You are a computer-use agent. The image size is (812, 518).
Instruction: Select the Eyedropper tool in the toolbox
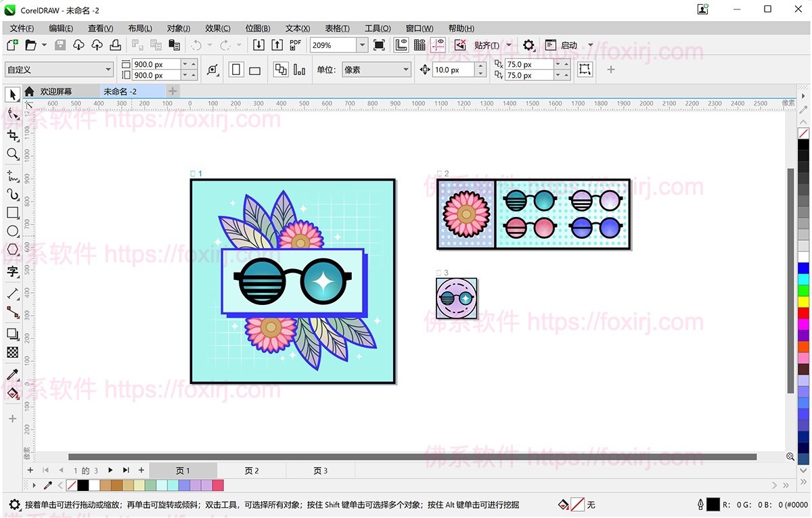12,374
